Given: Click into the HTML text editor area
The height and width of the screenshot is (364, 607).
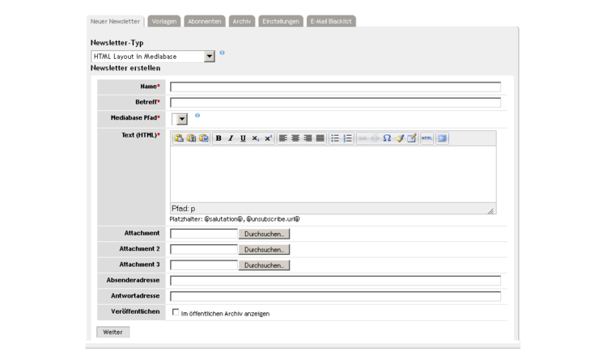Looking at the screenshot, I should (333, 174).
